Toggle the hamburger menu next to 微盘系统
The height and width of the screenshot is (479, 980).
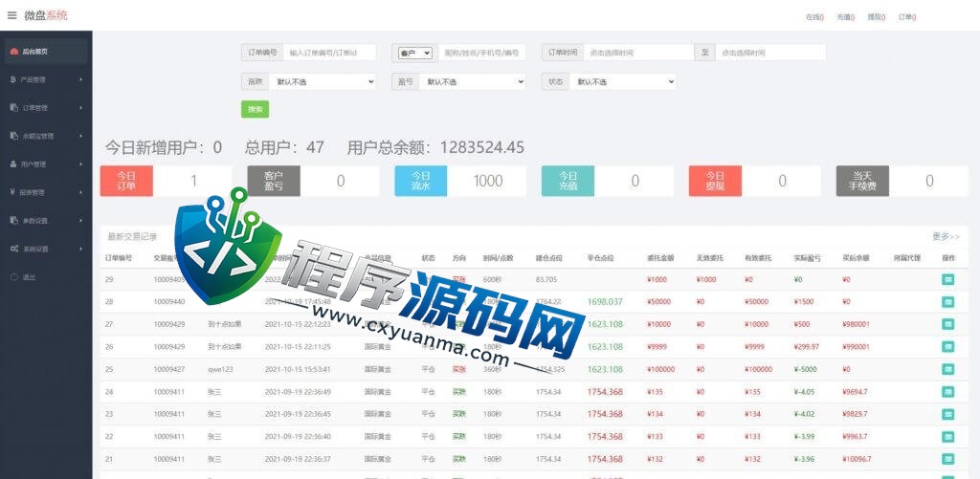(x=11, y=15)
